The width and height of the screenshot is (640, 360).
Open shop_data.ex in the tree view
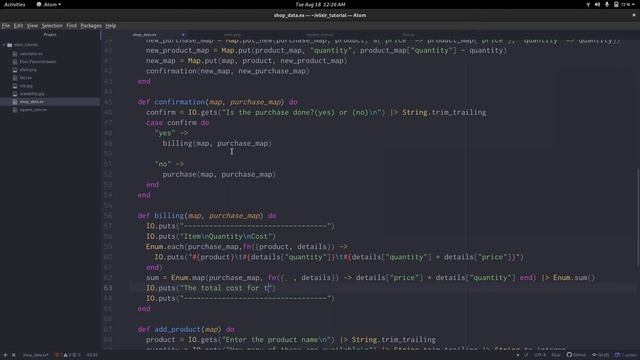click(x=31, y=102)
